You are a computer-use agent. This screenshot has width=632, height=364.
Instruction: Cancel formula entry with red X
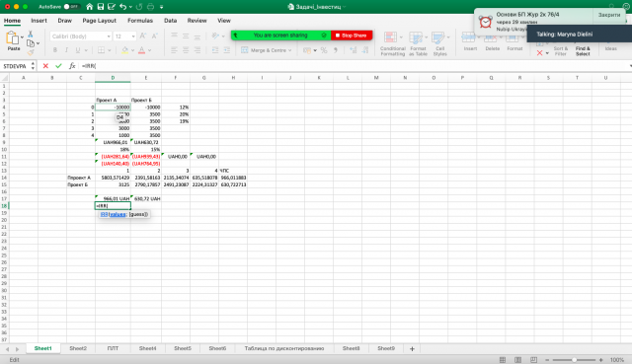(45, 66)
